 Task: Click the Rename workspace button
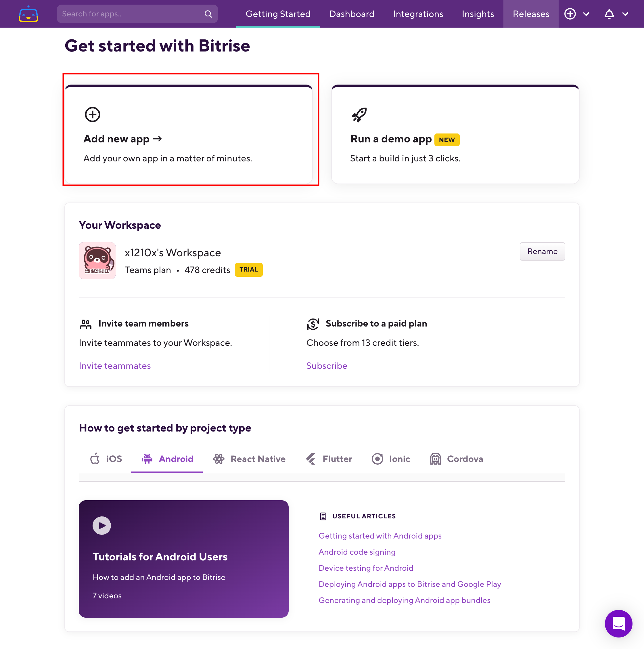[x=542, y=251]
